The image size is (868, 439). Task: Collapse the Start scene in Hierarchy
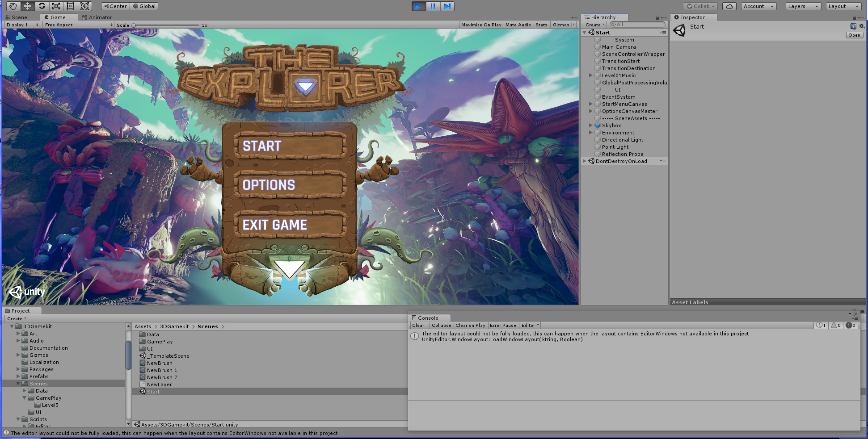pos(585,33)
